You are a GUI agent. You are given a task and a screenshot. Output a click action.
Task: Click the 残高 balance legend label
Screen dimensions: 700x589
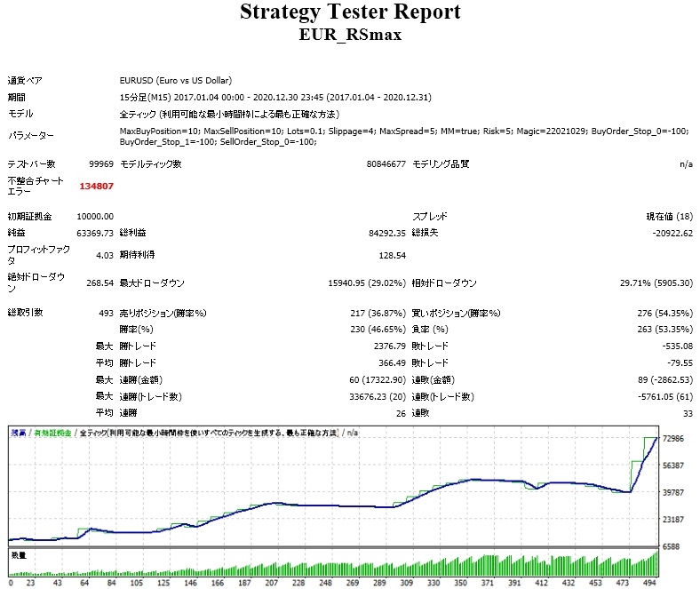[19, 433]
